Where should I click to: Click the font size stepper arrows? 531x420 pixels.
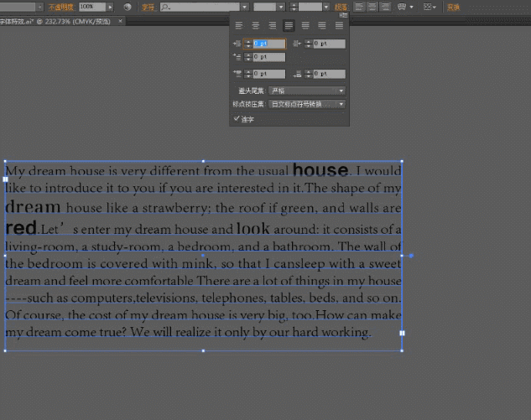click(x=294, y=7)
